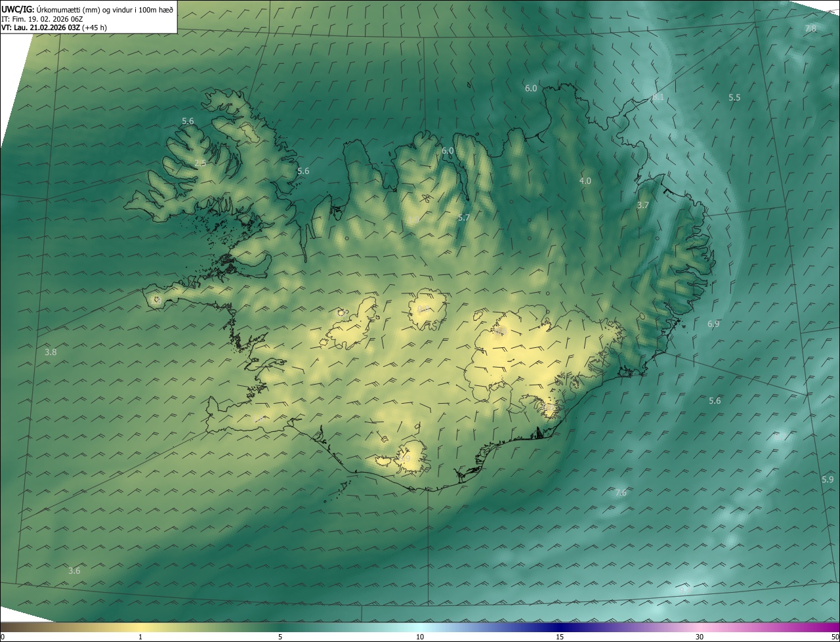Click the VT: Lau. 21.02.2026 03Z line
840x642 pixels.
tap(54, 28)
